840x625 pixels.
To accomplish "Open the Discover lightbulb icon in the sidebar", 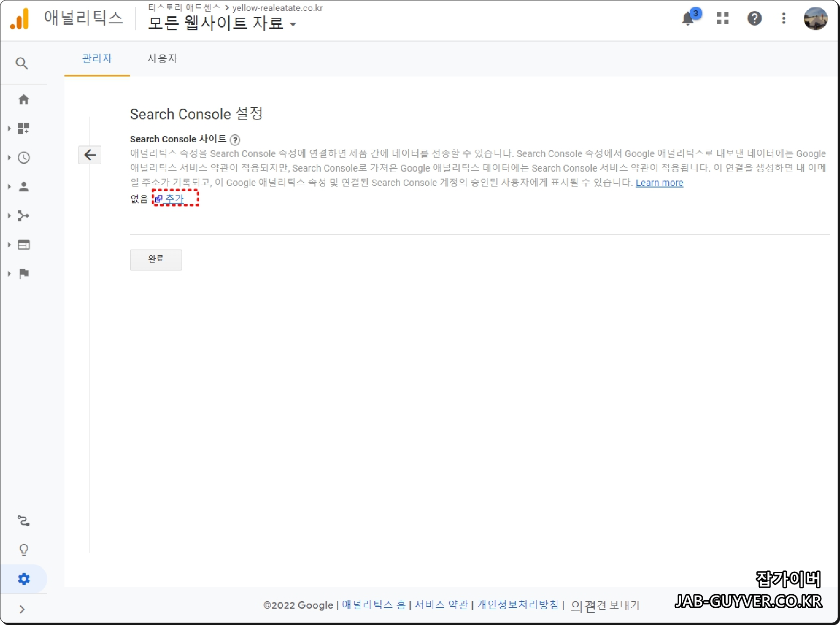I will point(24,550).
